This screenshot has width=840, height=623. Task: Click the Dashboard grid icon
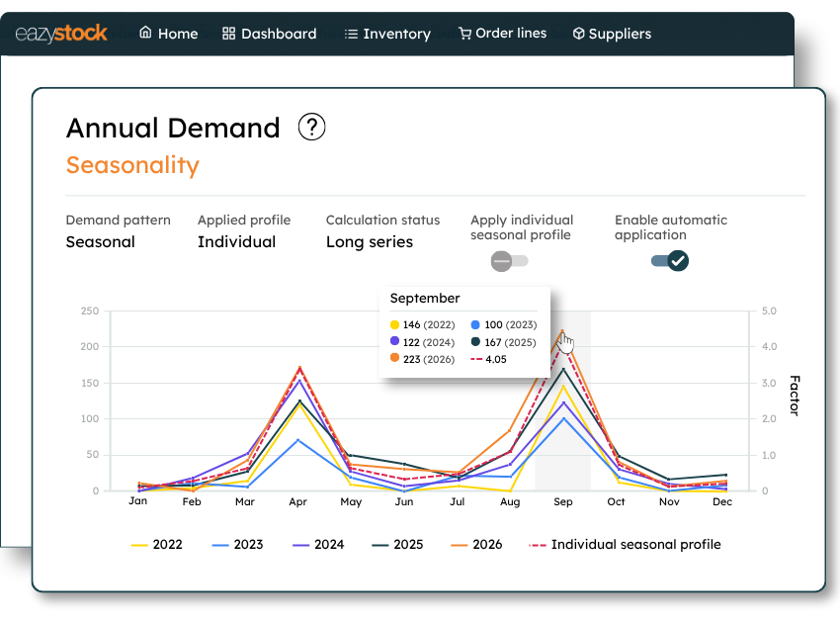point(228,34)
